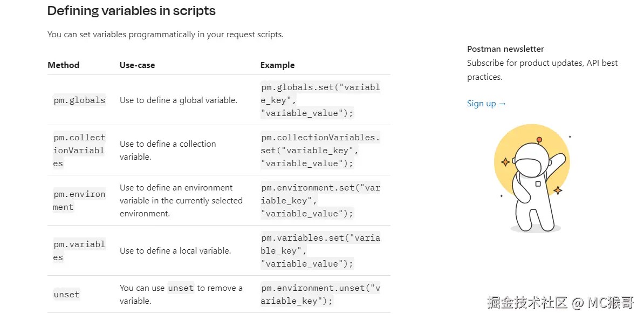Click the pm.globals method cell
The height and width of the screenshot is (320, 644).
click(79, 100)
